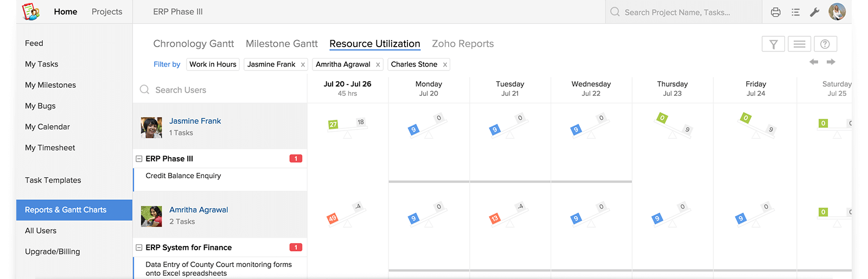Open Amritha Agrawal's user name link

coord(199,210)
